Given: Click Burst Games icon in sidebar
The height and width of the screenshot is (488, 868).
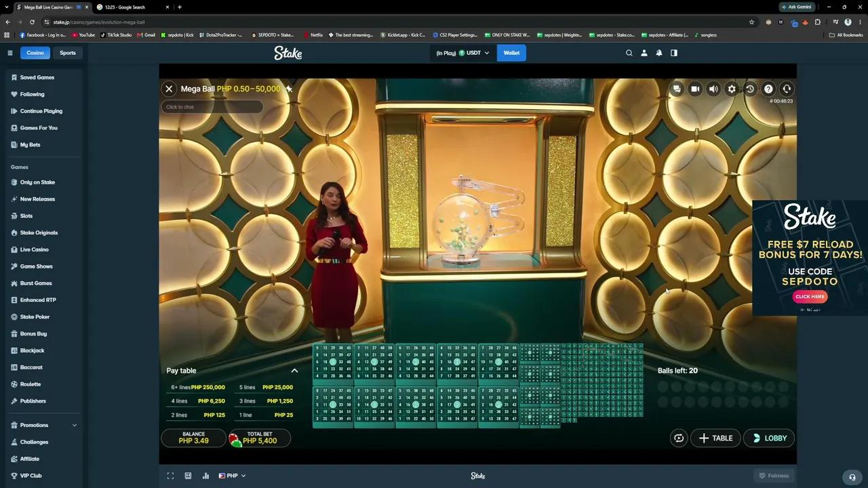Looking at the screenshot, I should pos(14,283).
